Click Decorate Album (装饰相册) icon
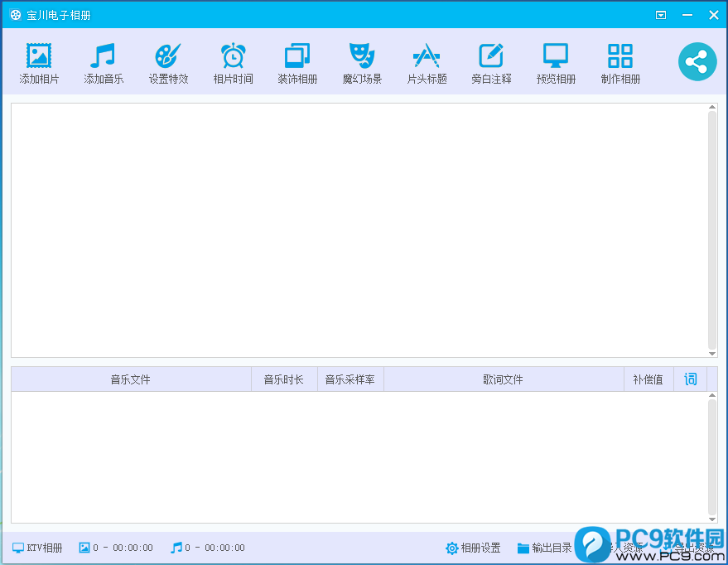The height and width of the screenshot is (565, 728). (x=297, y=56)
